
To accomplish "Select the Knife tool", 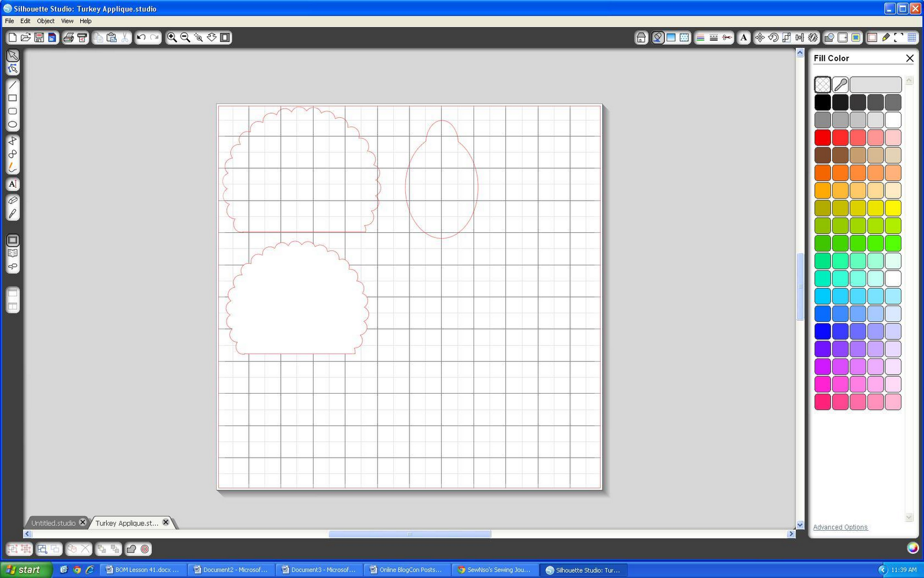I will click(x=13, y=213).
